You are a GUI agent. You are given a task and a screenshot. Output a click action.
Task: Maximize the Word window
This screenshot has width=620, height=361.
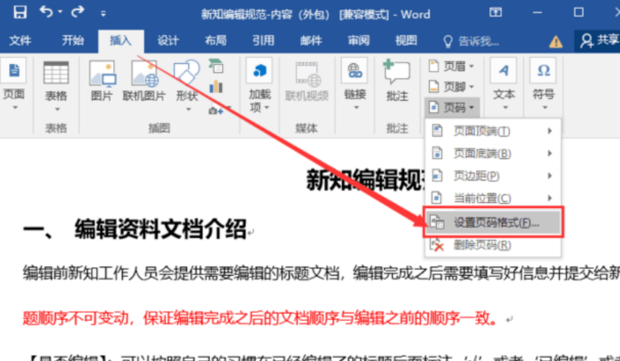point(578,13)
